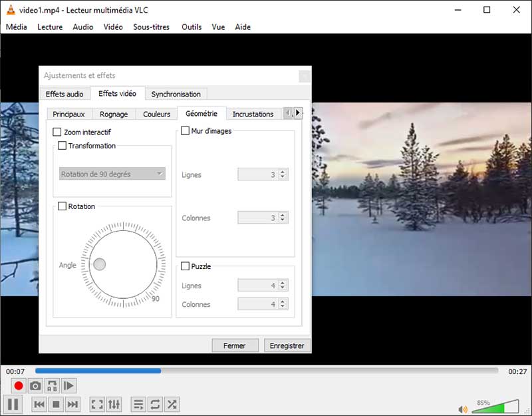Switch to the Effets audio tab
This screenshot has width=532, height=416.
[x=65, y=94]
